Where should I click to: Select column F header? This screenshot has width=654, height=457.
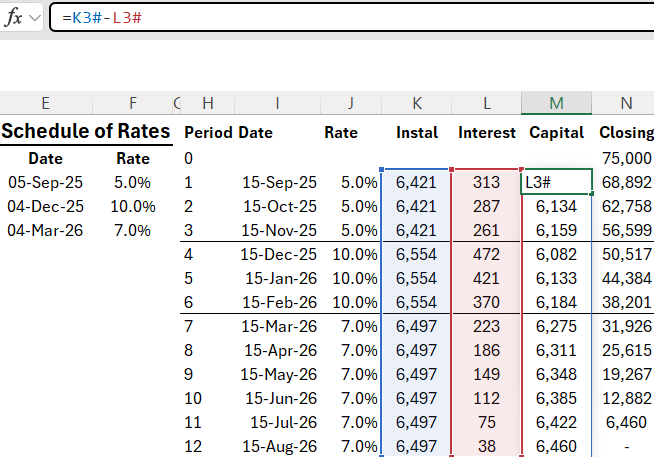tap(133, 103)
